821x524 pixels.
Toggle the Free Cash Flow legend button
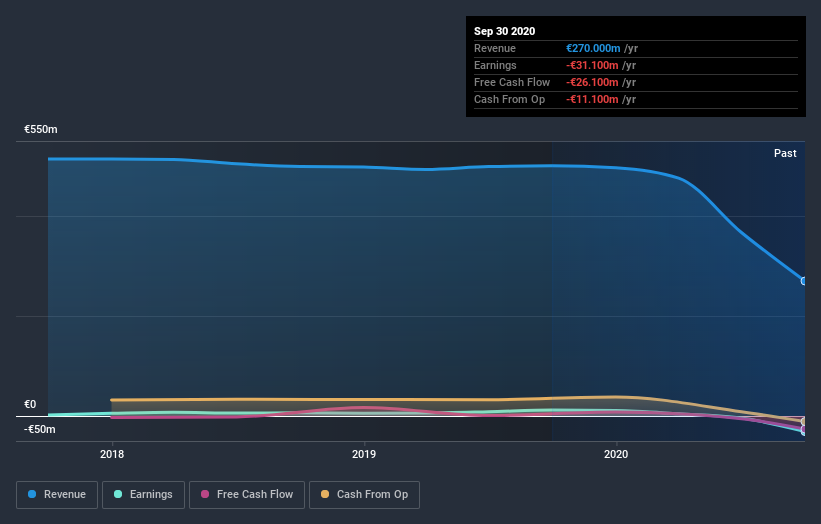click(x=247, y=495)
